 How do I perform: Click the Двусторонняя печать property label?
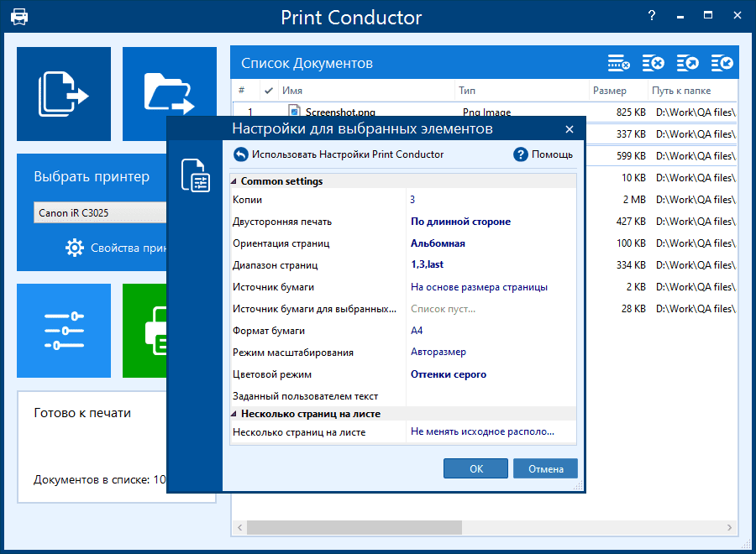282,222
